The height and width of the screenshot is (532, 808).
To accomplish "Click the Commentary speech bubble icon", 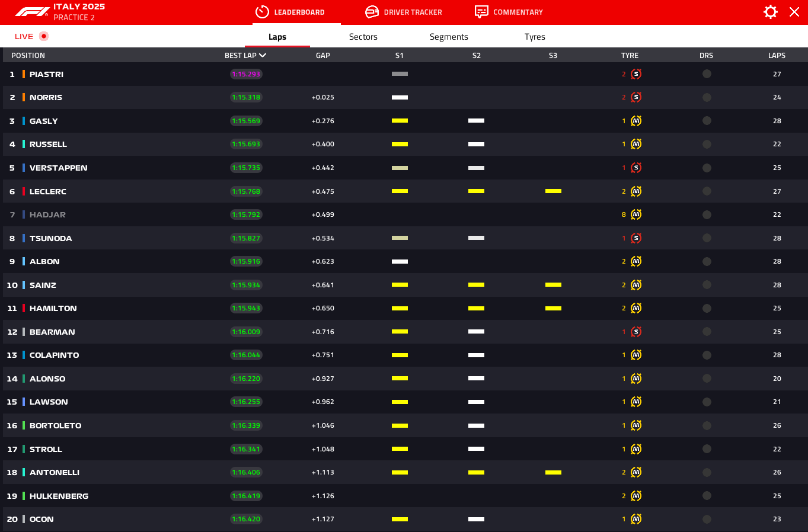I will point(481,12).
